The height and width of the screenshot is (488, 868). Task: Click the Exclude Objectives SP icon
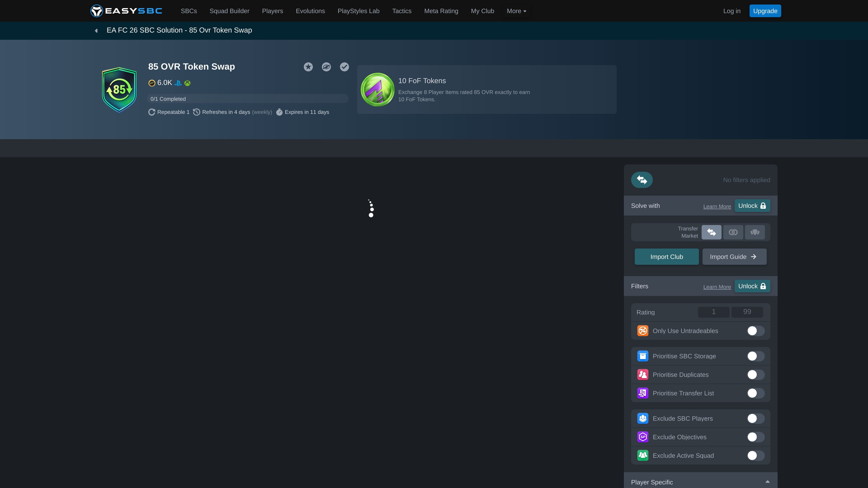643,437
